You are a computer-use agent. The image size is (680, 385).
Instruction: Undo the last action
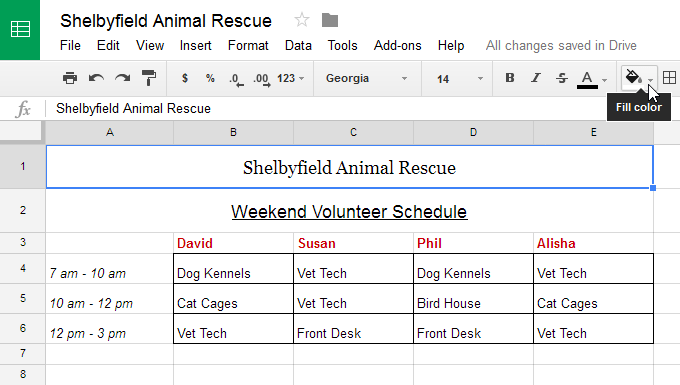[96, 78]
